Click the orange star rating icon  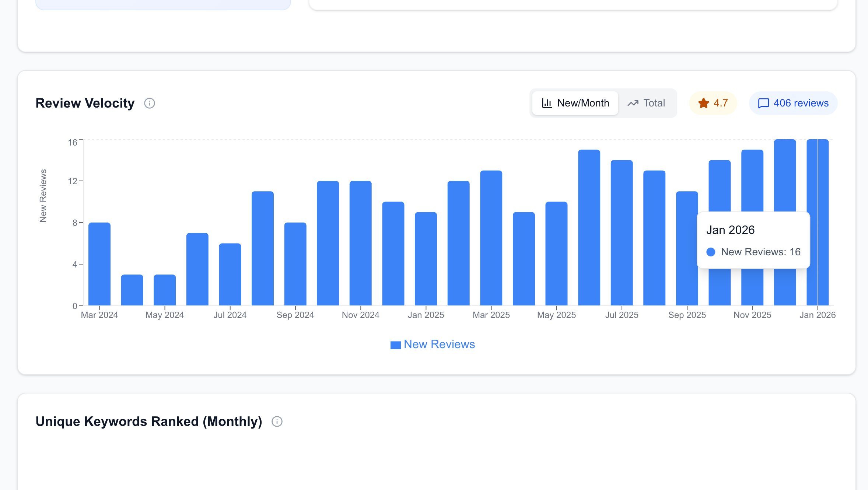click(703, 103)
